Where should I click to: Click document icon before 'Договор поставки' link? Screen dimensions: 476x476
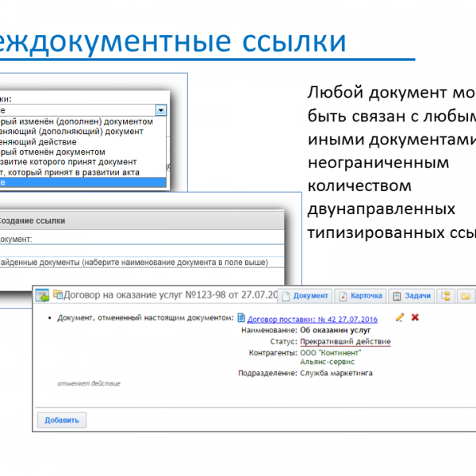[x=241, y=318]
